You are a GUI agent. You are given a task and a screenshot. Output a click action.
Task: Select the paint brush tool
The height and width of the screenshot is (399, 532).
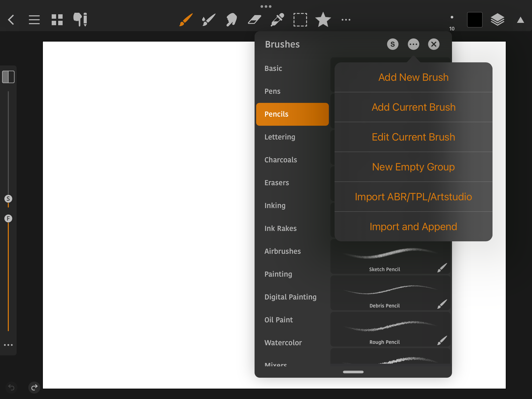click(x=186, y=20)
